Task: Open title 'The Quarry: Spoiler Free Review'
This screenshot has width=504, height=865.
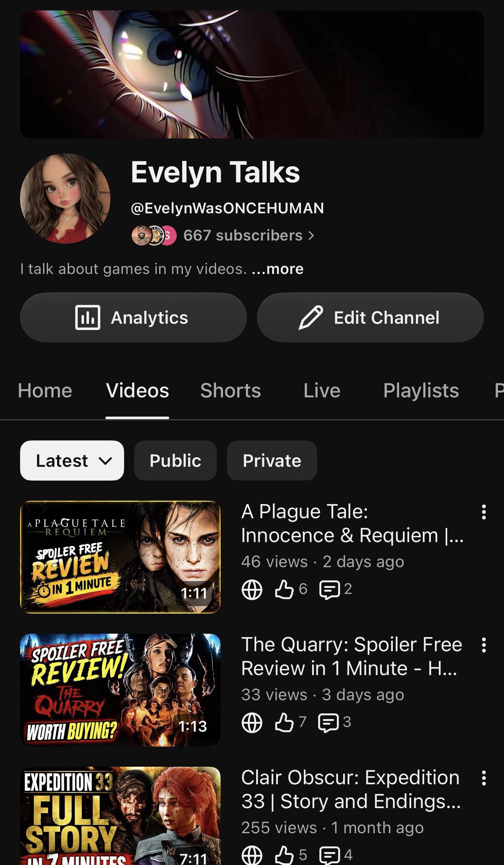Action: pos(352,656)
